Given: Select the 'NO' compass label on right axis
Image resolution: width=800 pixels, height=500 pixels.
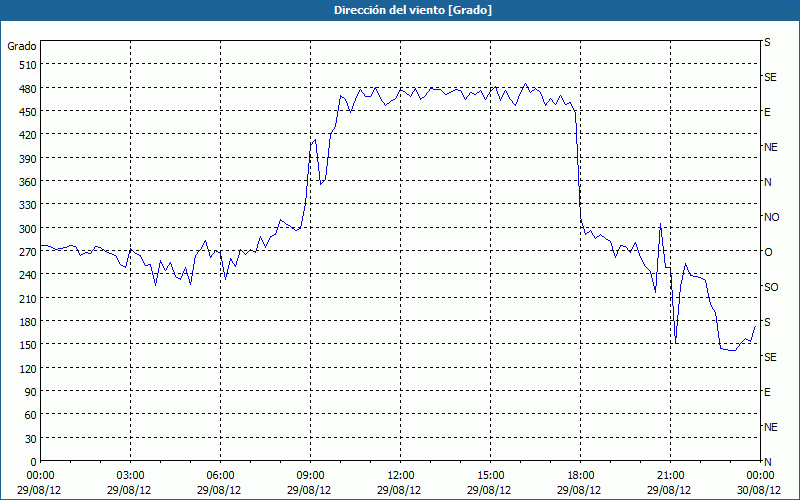Looking at the screenshot, I should 771,217.
